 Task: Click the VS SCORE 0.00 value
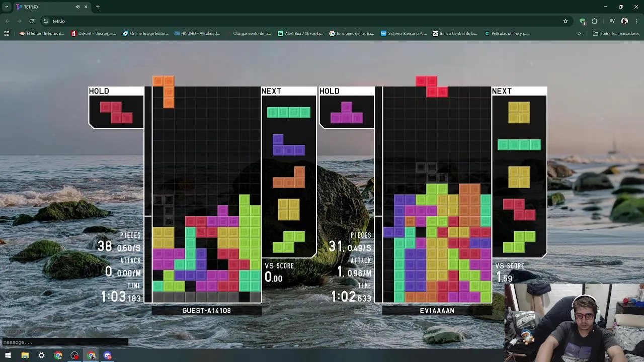tap(274, 277)
